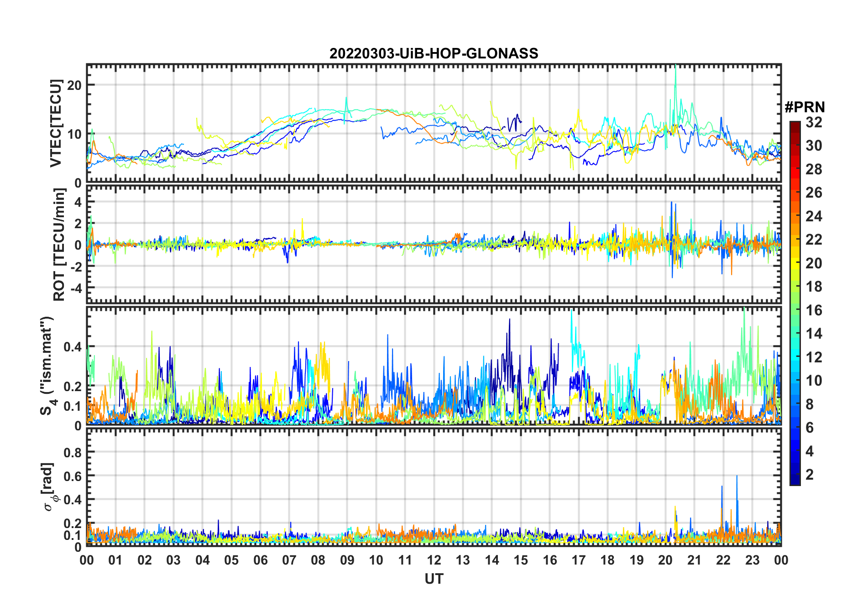Click the VTEC[TECU] y-axis label

pos(56,123)
